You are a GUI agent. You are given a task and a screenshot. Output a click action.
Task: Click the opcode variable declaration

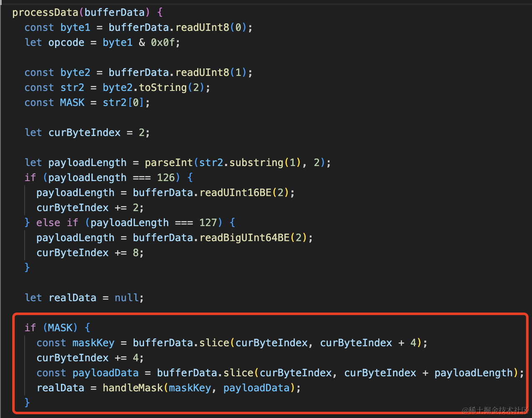click(x=66, y=43)
